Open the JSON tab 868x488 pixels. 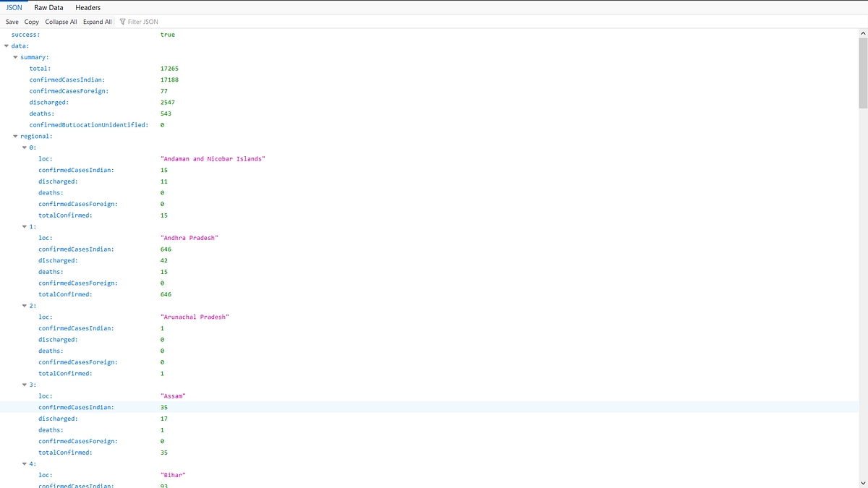click(x=14, y=7)
